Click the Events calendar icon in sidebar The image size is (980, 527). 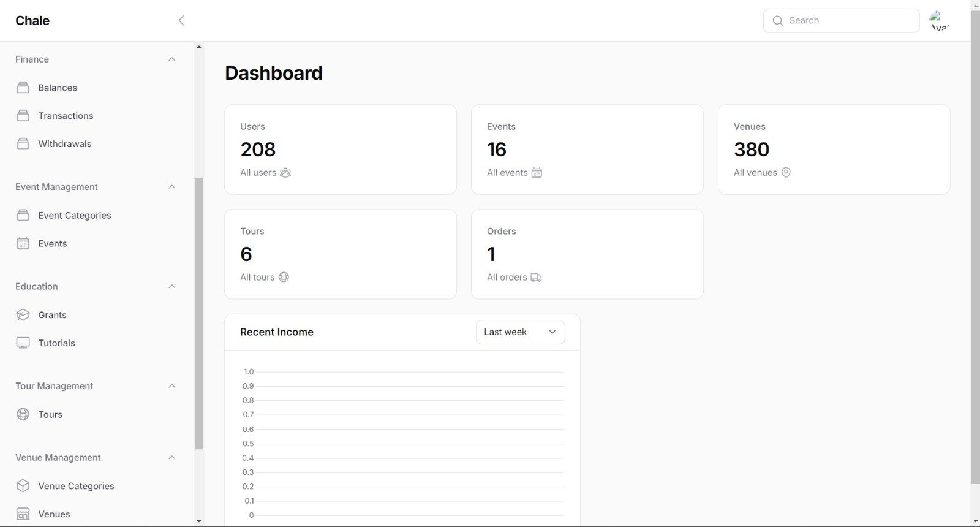click(23, 244)
